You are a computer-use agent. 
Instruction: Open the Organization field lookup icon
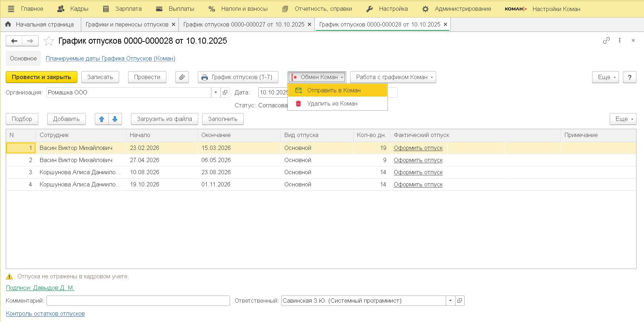point(225,93)
